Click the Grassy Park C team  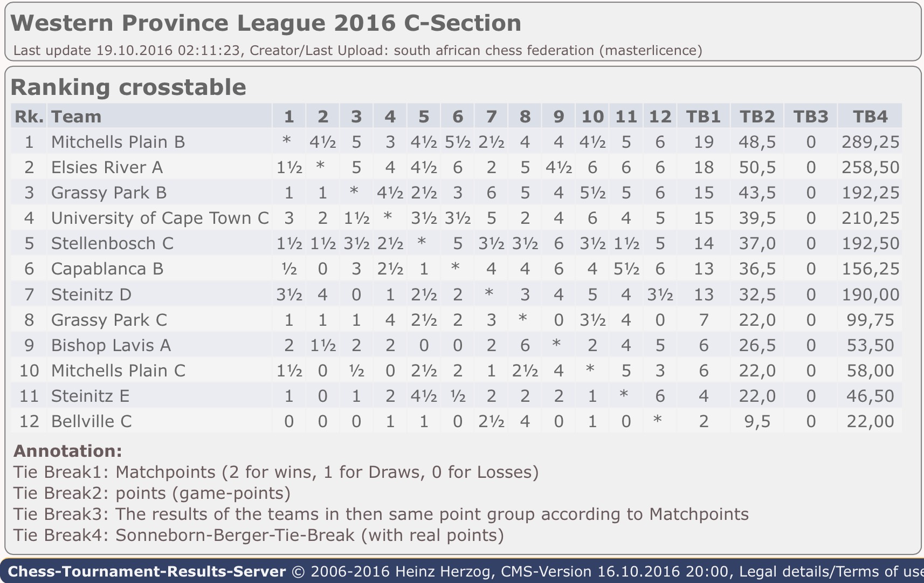tap(109, 320)
